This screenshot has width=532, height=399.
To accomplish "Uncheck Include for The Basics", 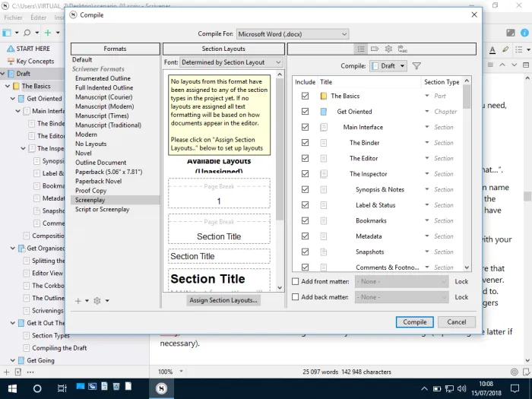I will click(305, 96).
